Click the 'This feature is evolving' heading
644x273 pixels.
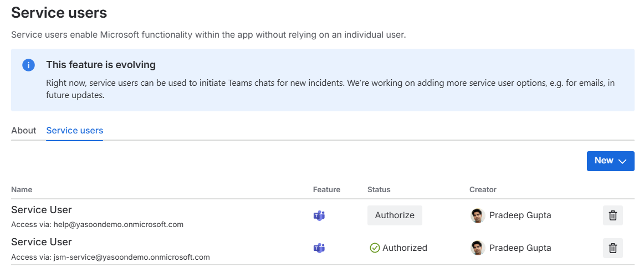(x=101, y=65)
